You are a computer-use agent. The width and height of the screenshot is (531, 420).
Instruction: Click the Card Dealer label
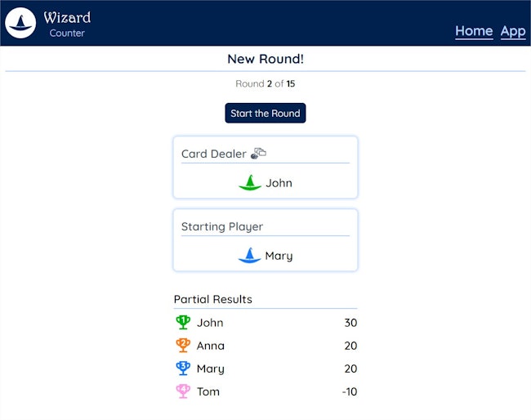[x=214, y=154]
